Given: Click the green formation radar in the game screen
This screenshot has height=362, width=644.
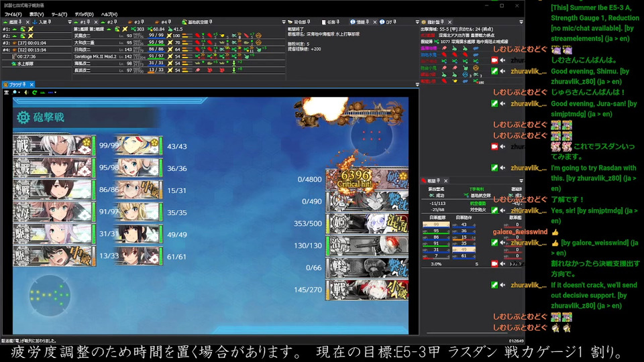Looking at the screenshot, I should pyautogui.click(x=50, y=296).
